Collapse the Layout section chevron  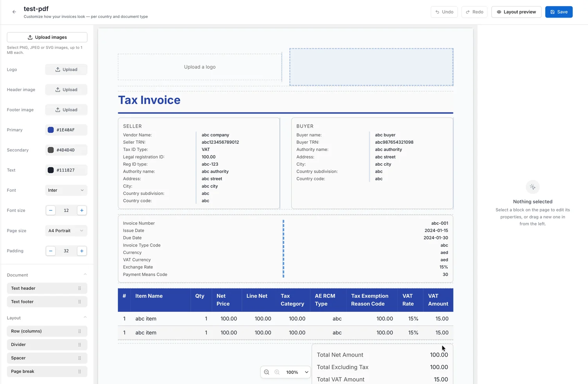[x=85, y=318]
